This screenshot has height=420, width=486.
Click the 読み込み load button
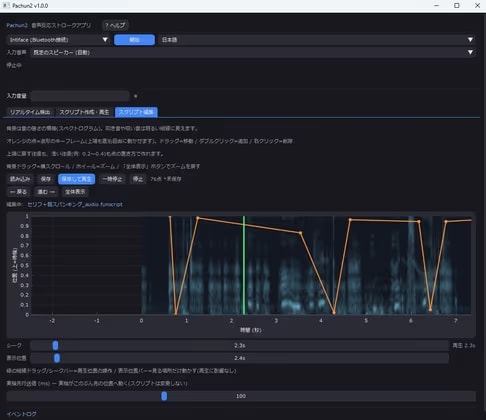pos(20,179)
